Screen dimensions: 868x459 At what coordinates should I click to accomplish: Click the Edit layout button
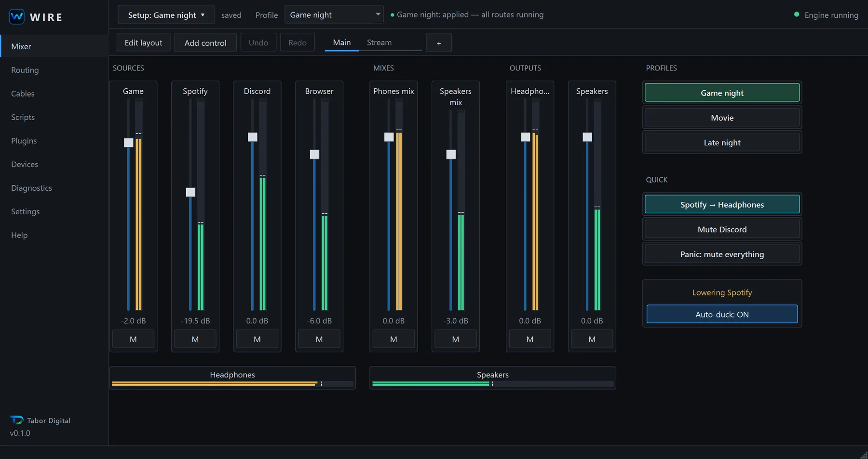click(x=143, y=43)
